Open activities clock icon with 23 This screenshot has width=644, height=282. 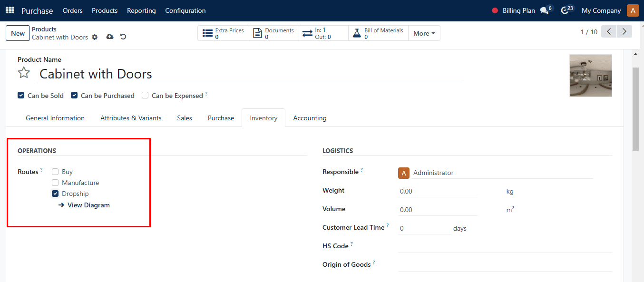[x=565, y=10]
